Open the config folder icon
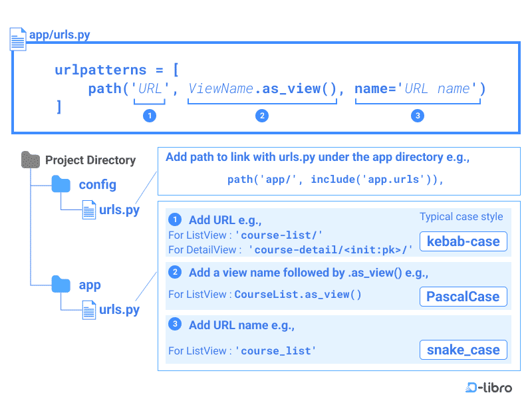This screenshot has height=399, width=532. [61, 184]
